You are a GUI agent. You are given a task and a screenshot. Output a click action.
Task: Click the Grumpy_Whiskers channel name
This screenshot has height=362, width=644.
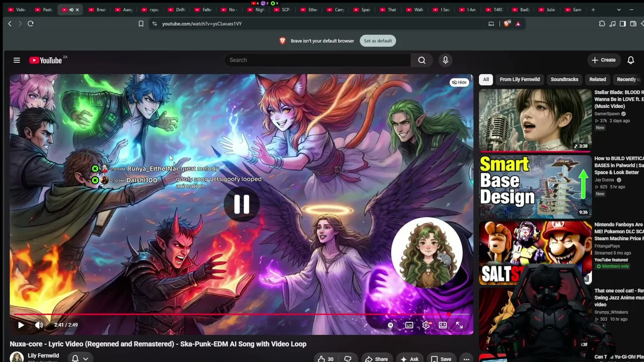(611, 312)
